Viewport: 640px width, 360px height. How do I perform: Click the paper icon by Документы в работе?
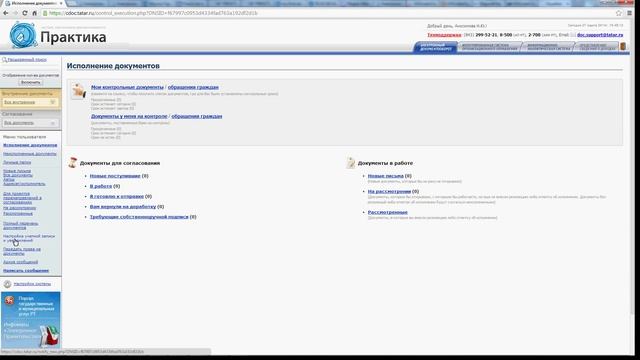[x=351, y=162]
